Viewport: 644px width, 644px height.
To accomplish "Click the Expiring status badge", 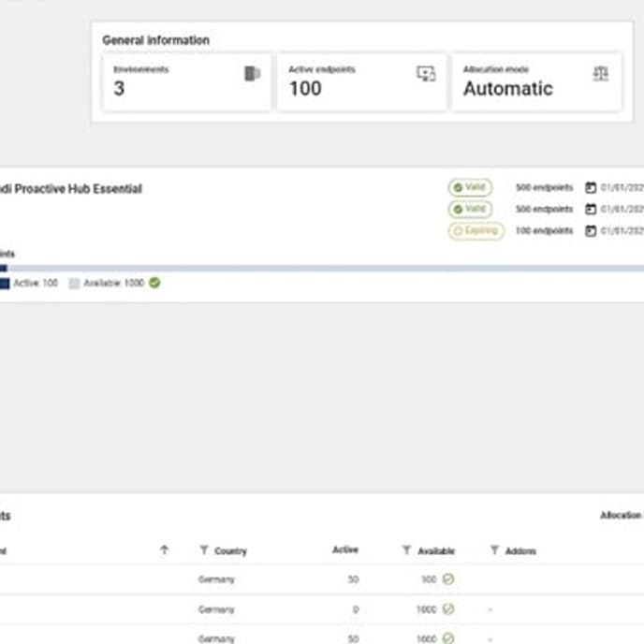I will [476, 231].
